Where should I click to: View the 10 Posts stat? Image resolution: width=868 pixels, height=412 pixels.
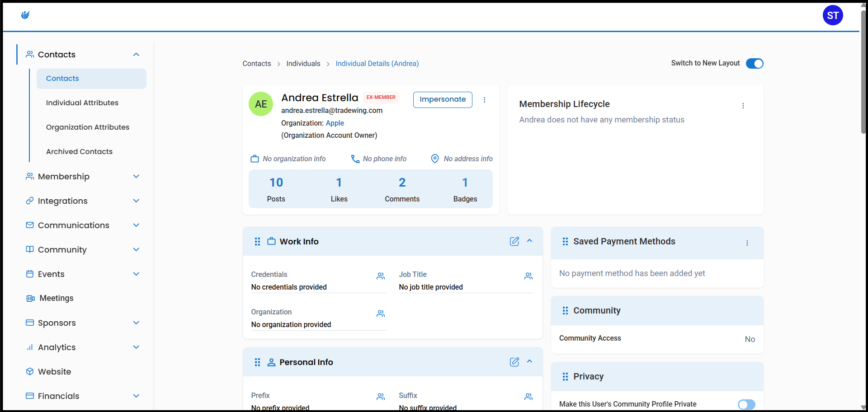(276, 189)
